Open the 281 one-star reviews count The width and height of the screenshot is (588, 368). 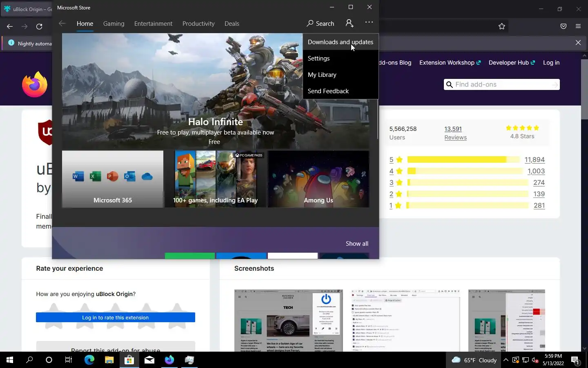(539, 205)
